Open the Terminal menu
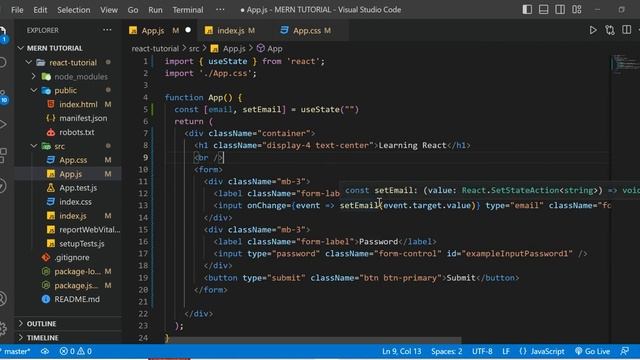The image size is (640, 360). pos(188,10)
